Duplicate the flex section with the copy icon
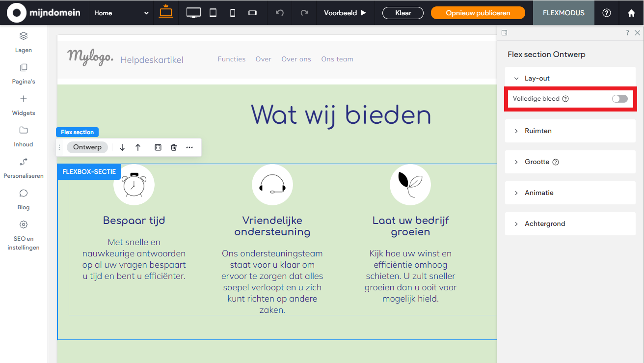644x363 pixels. [158, 147]
